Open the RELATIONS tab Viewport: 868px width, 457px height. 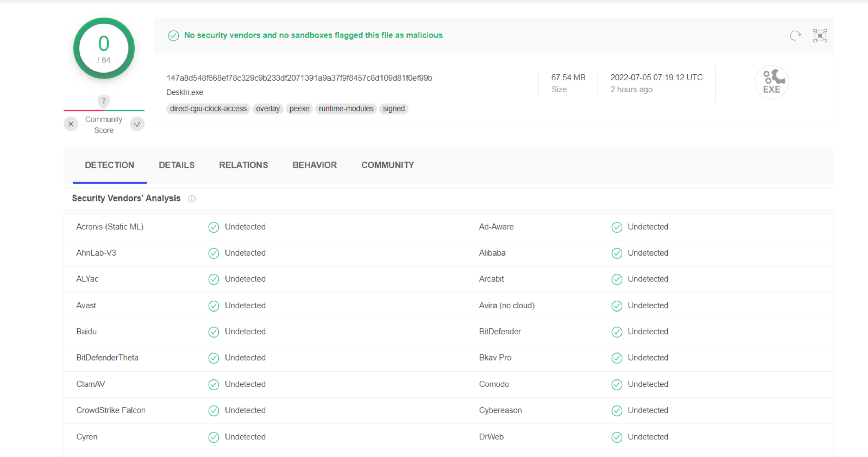tap(243, 165)
